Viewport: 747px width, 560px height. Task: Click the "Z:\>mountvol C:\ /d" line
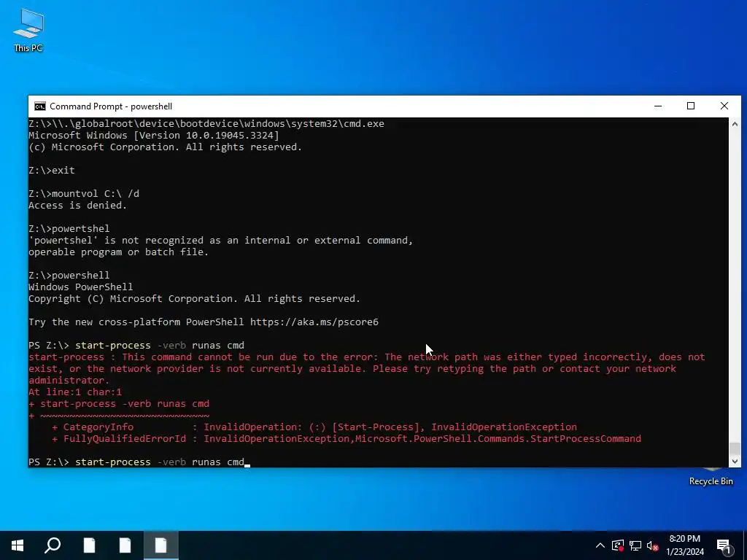[84, 193]
